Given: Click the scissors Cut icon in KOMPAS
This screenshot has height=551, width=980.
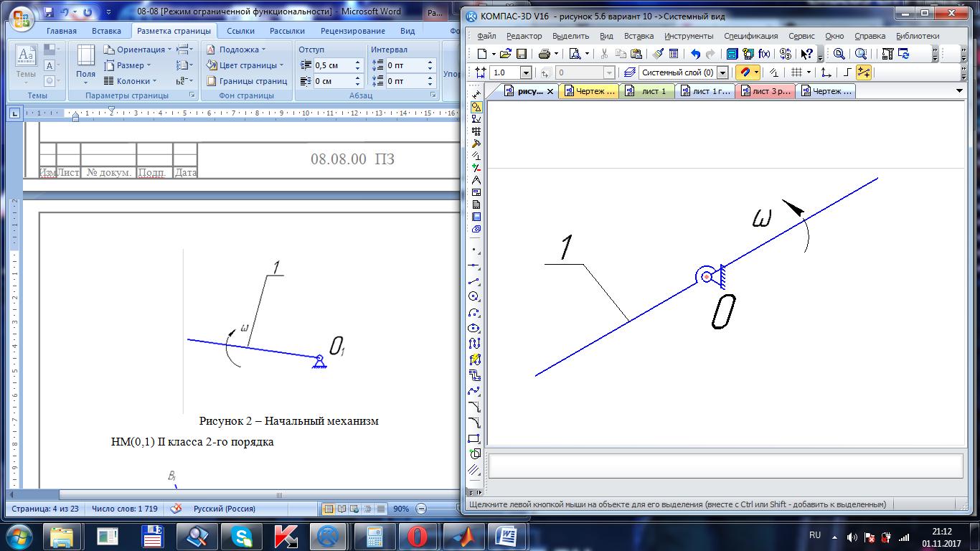Looking at the screenshot, I should coord(605,54).
